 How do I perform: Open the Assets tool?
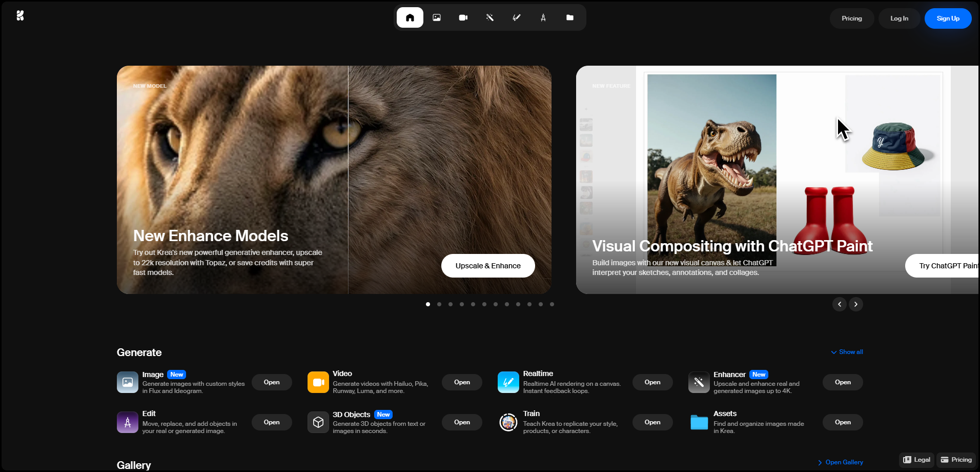coord(843,422)
